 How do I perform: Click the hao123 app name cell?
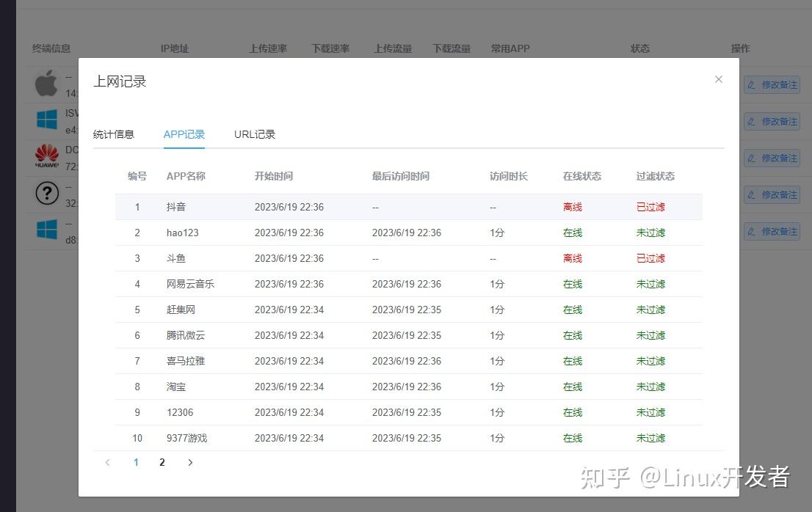click(x=182, y=233)
